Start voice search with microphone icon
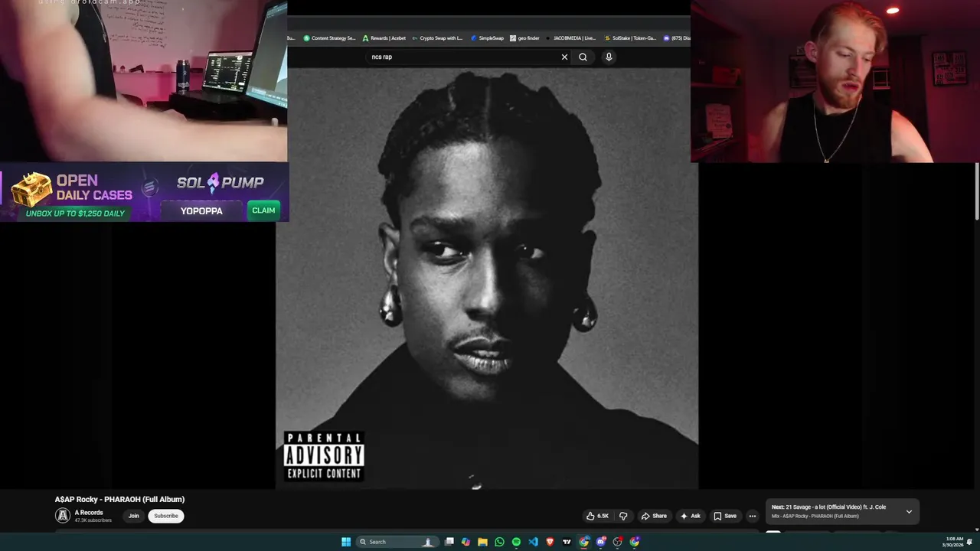980x551 pixels. (609, 57)
